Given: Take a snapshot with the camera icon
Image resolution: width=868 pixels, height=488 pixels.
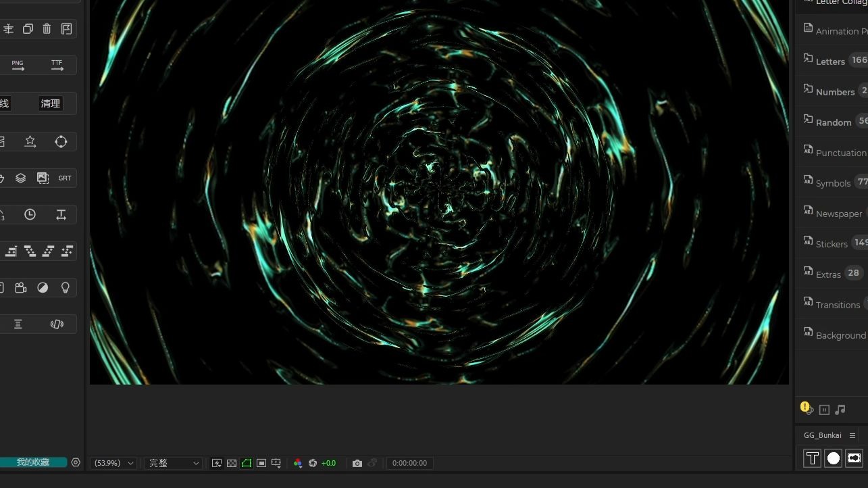Looking at the screenshot, I should point(357,463).
